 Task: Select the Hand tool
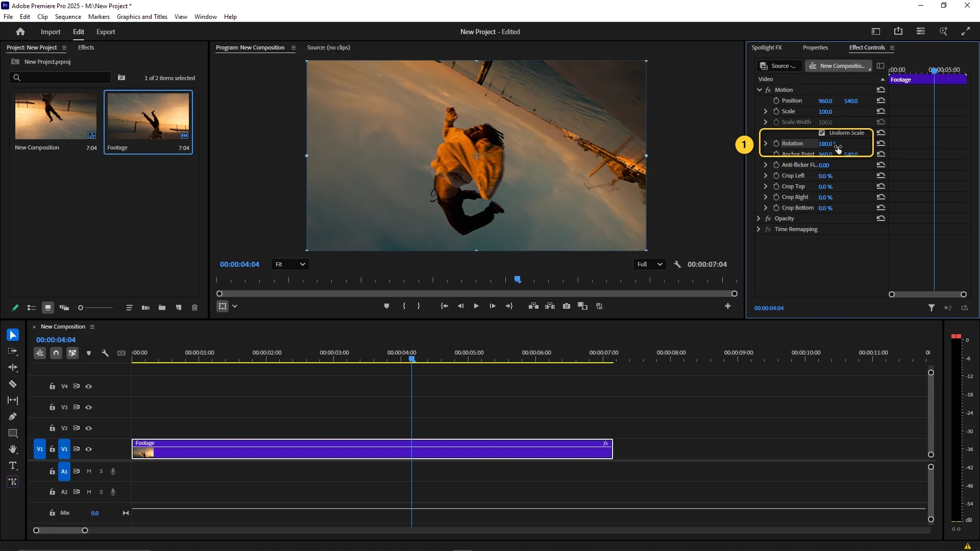(13, 449)
